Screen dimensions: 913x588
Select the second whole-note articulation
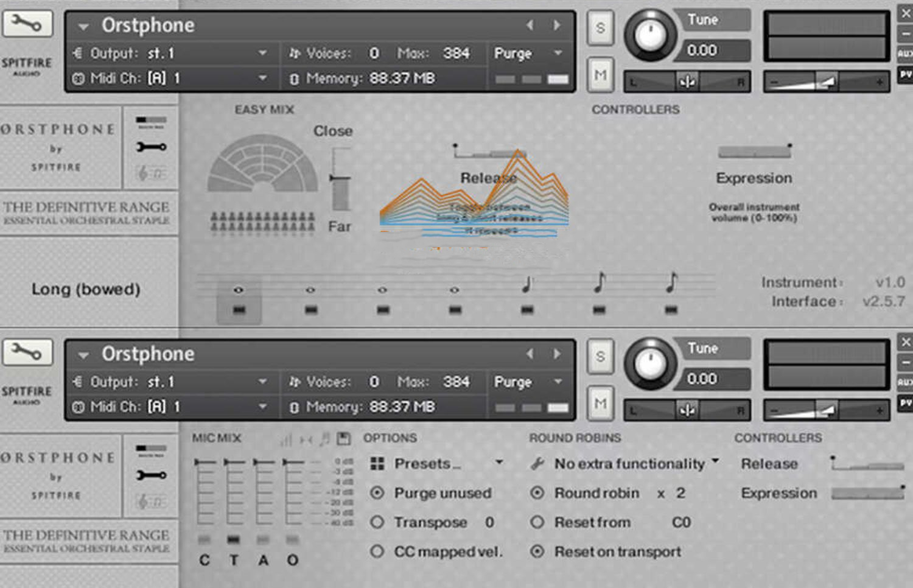click(310, 290)
